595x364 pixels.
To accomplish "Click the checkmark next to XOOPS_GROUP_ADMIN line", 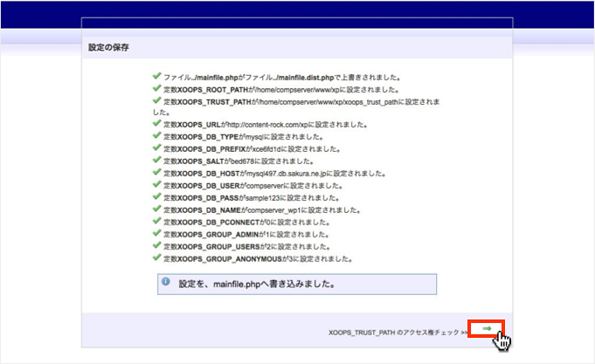I will pyautogui.click(x=156, y=233).
